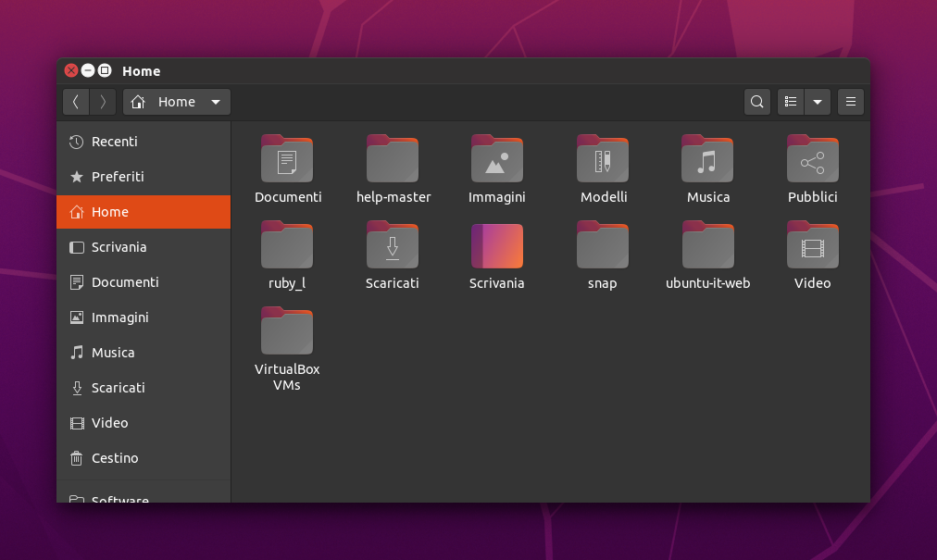Select Home in the sidebar

[x=144, y=212]
